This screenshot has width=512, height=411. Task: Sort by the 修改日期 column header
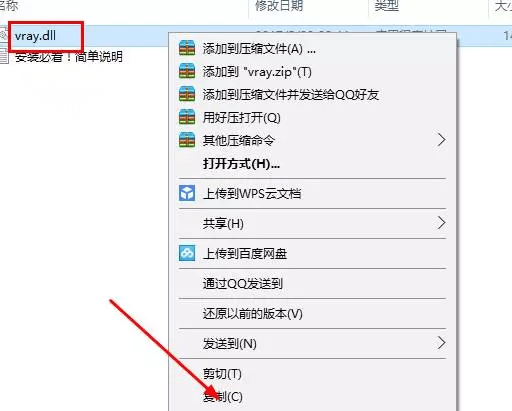[x=279, y=6]
